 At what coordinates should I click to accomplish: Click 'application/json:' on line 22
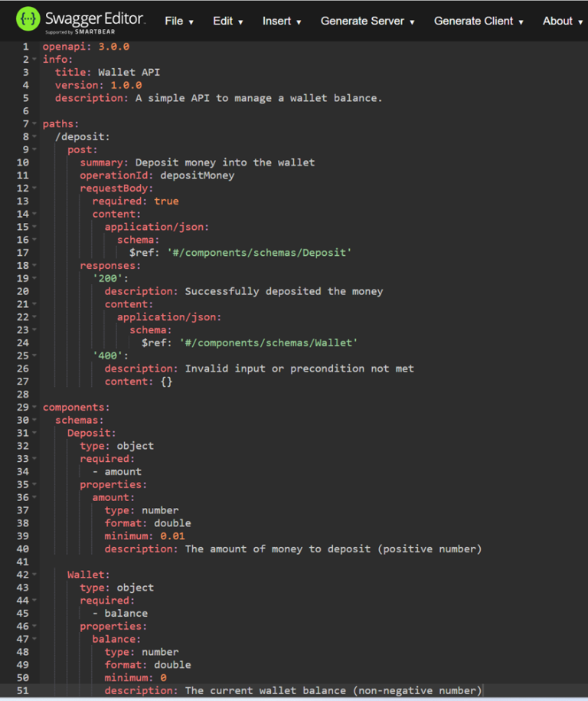click(x=169, y=317)
